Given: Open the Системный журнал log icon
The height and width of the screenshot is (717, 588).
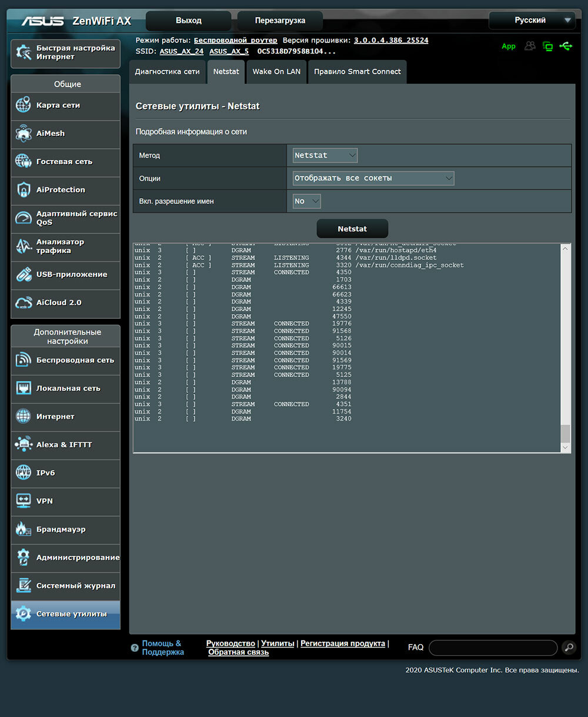Looking at the screenshot, I should [x=24, y=586].
